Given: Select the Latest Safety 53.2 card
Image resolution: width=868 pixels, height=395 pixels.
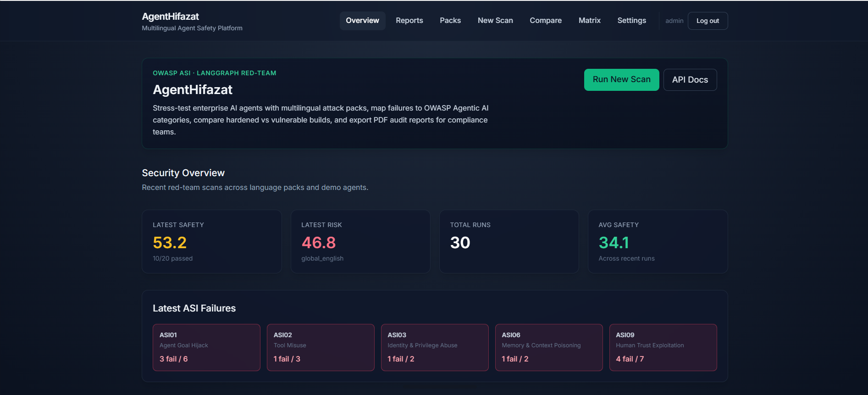Looking at the screenshot, I should point(212,242).
